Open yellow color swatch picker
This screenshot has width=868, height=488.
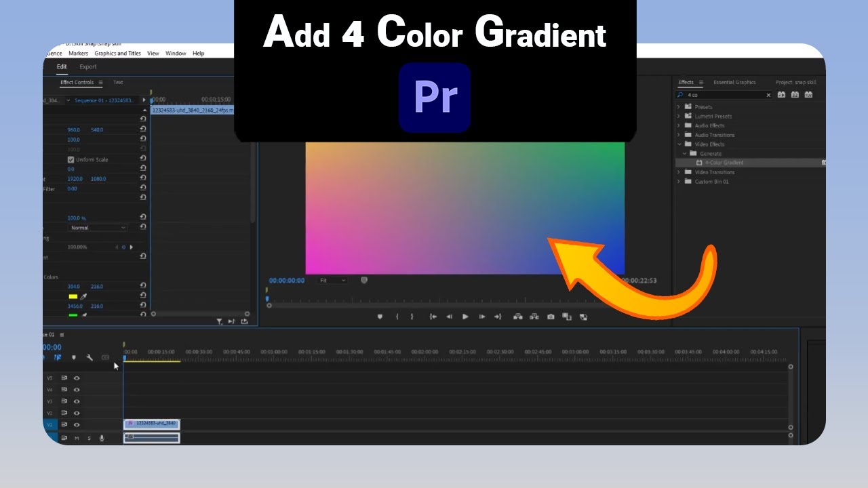pyautogui.click(x=73, y=296)
